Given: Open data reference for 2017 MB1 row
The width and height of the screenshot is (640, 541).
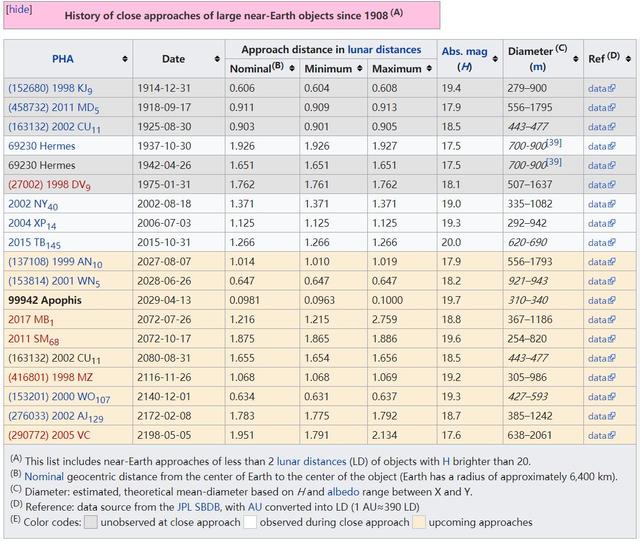Looking at the screenshot, I should point(601,318).
